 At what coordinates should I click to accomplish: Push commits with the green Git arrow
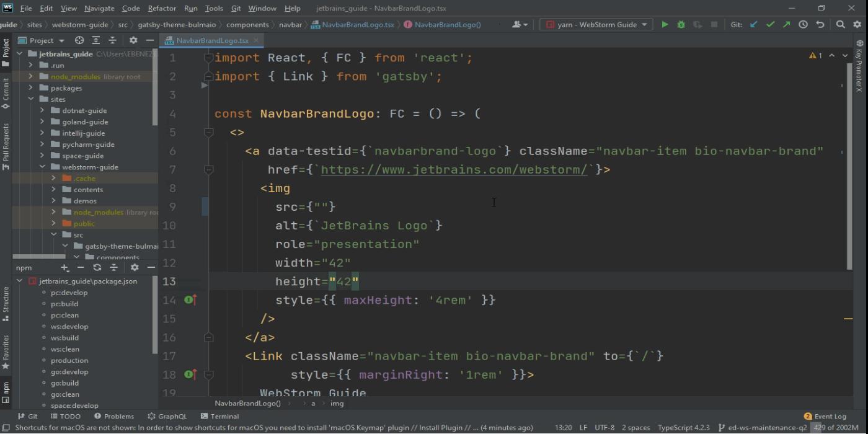[x=786, y=24]
